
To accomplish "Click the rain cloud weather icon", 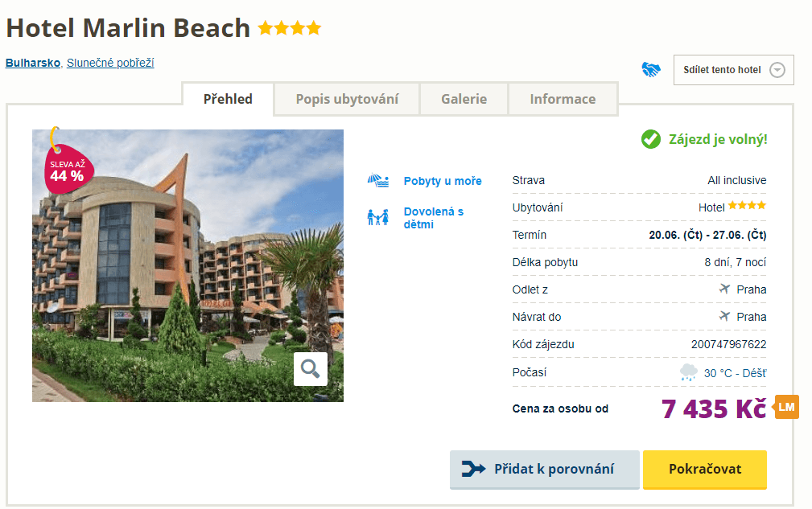I will point(688,372).
